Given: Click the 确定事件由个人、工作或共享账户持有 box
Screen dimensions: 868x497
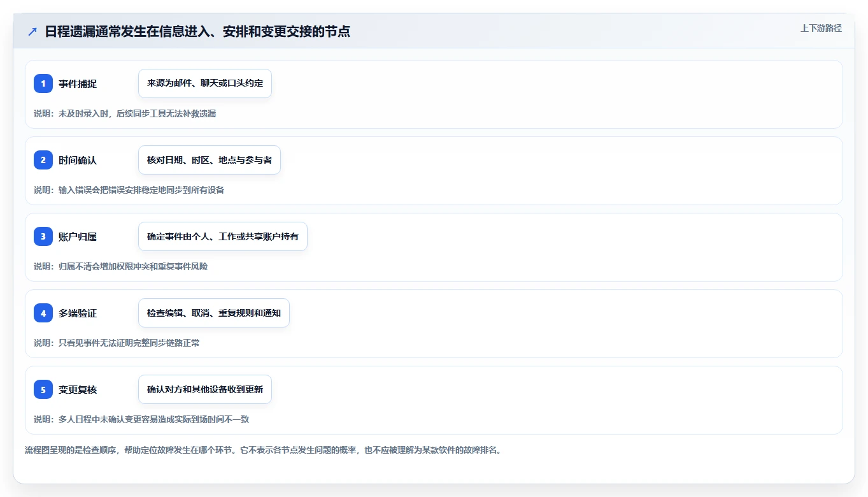Looking at the screenshot, I should pos(223,236).
